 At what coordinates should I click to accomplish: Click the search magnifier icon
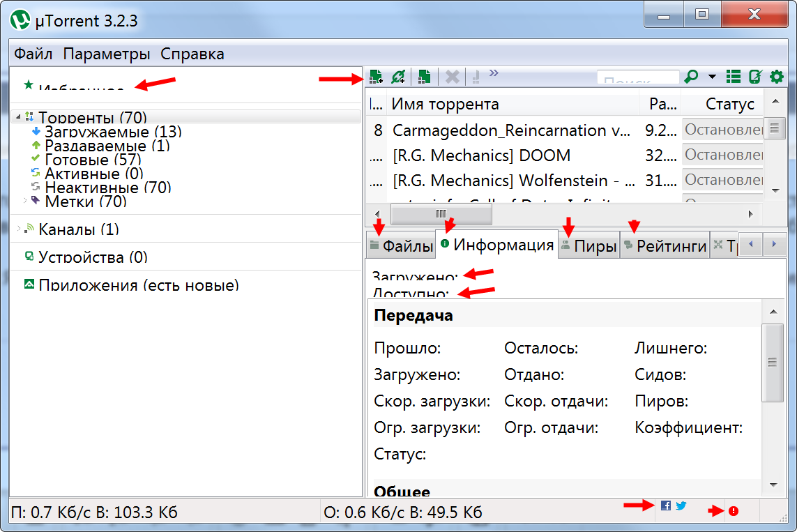tap(690, 77)
